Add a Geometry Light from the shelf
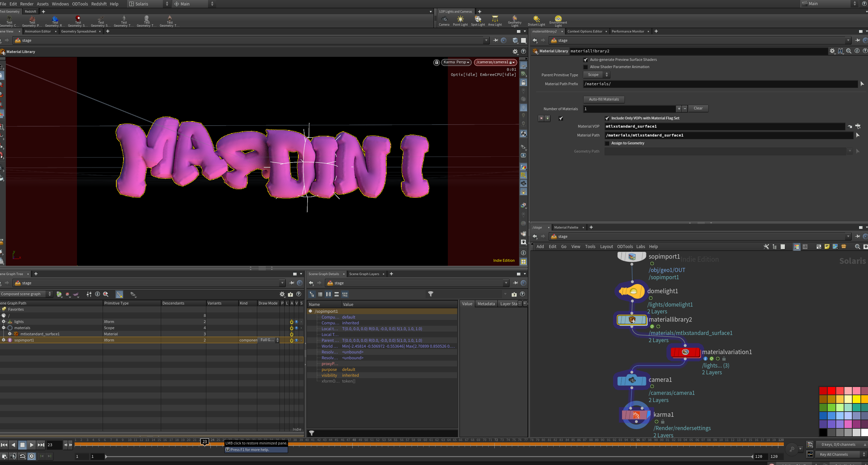The height and width of the screenshot is (465, 868). 515,21
